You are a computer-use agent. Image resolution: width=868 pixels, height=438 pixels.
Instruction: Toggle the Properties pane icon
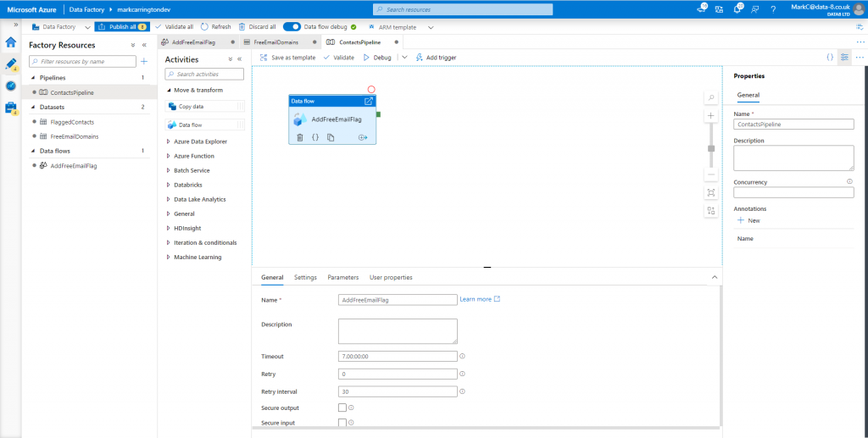[x=844, y=57]
